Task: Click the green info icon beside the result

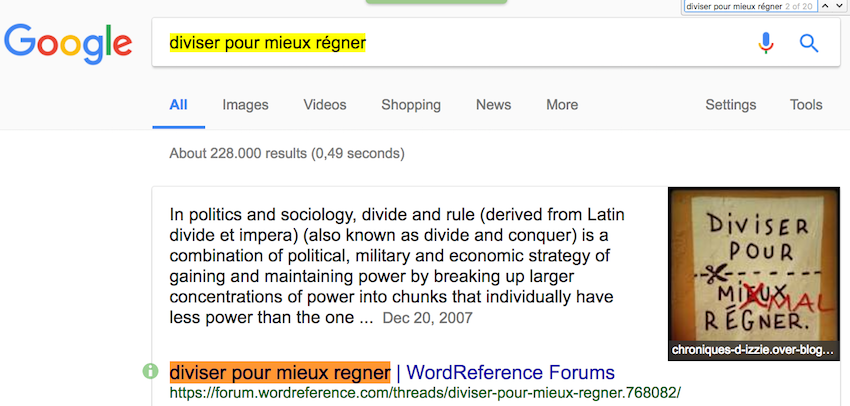Action: 151,372
